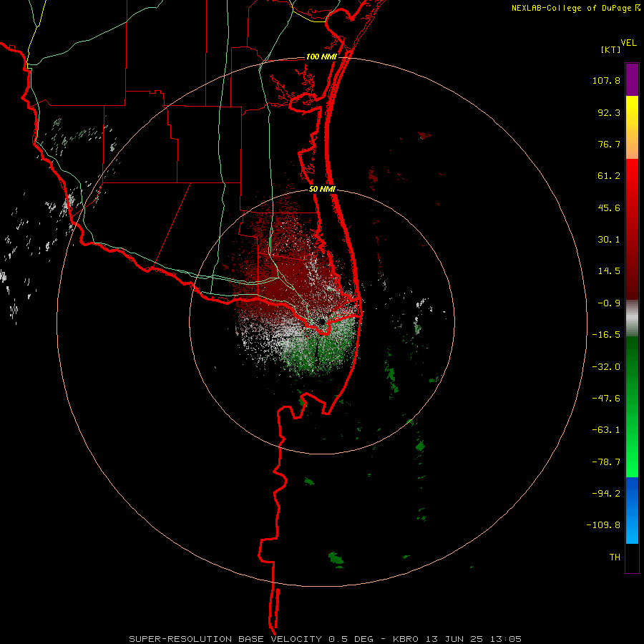Image resolution: width=644 pixels, height=644 pixels.
Task: Click the 92.3 legend value
Action: [609, 112]
